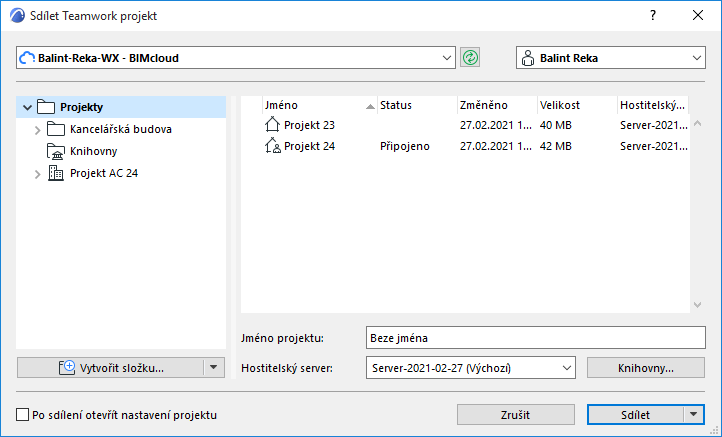The image size is (722, 437).
Task: Click the Kancelářská budova folder icon
Action: 56,129
